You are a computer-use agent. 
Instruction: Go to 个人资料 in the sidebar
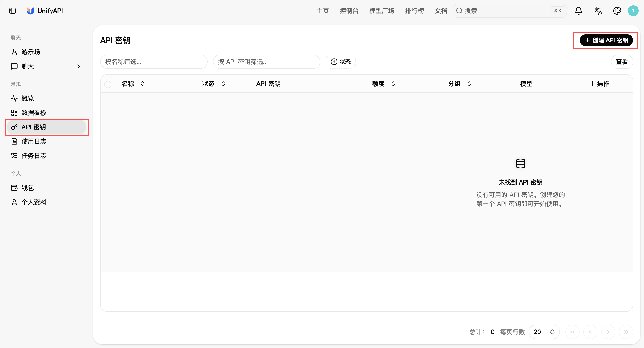click(x=47, y=202)
